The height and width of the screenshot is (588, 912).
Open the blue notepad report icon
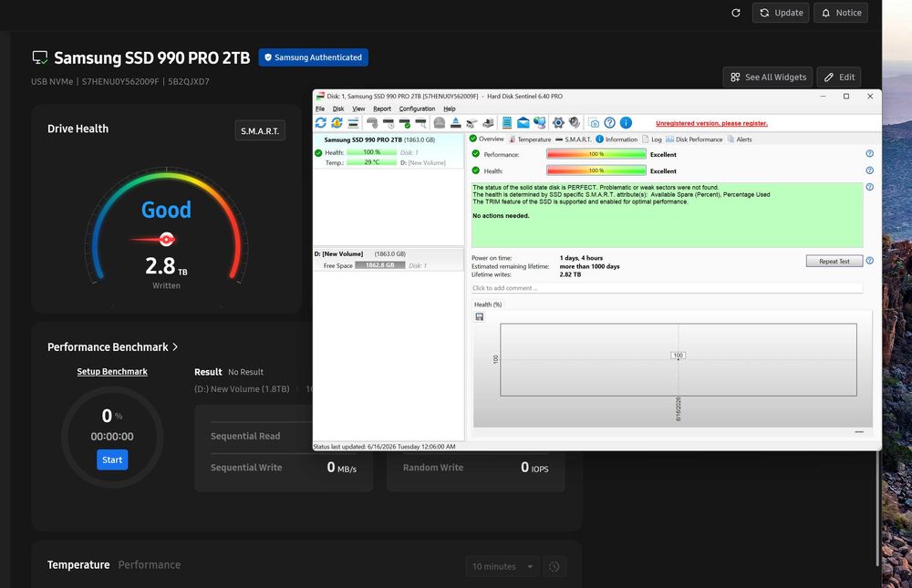(506, 123)
